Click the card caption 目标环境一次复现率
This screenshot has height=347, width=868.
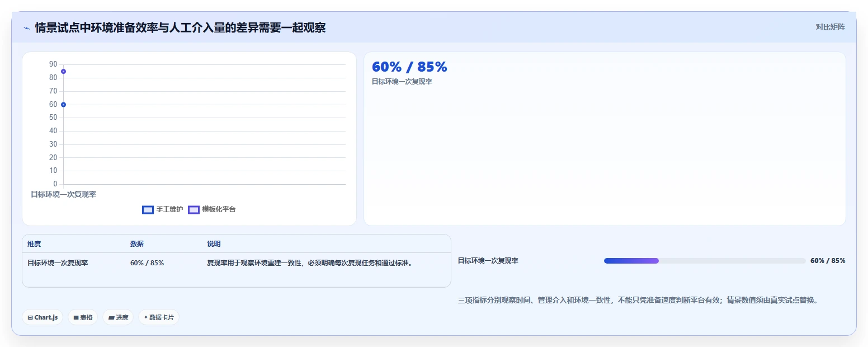click(x=402, y=82)
